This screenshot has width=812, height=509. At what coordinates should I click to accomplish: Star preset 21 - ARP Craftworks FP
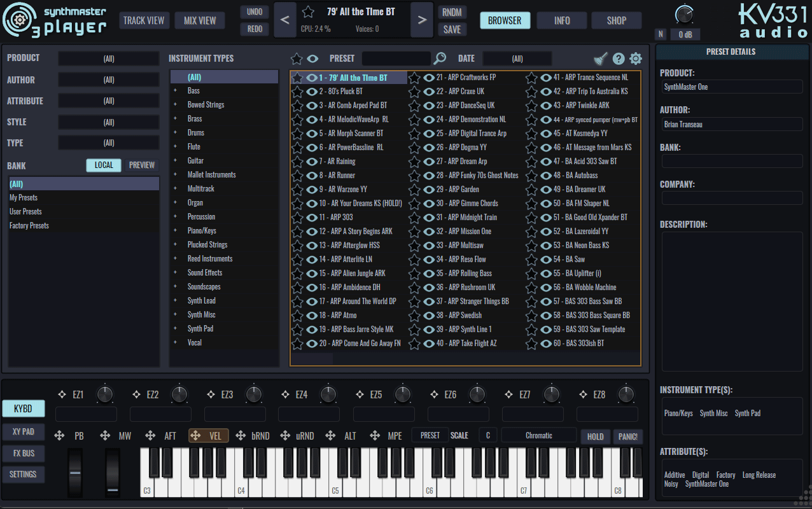coord(415,78)
